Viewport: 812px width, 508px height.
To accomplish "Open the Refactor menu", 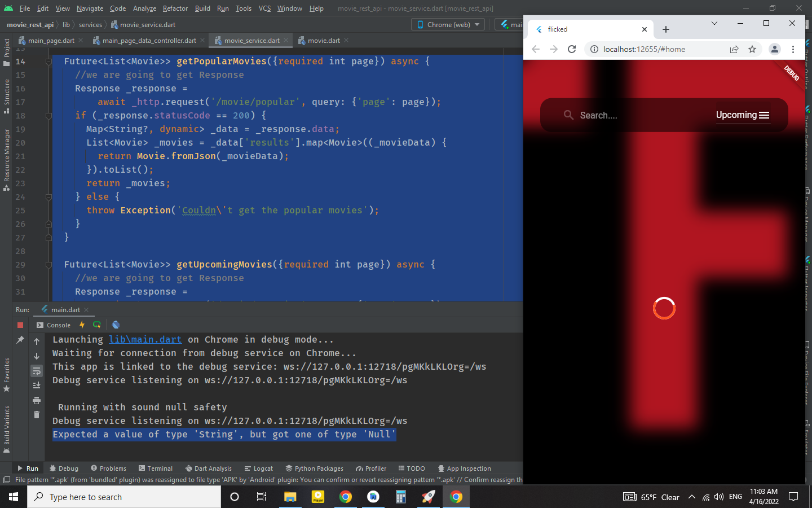I will (x=175, y=8).
